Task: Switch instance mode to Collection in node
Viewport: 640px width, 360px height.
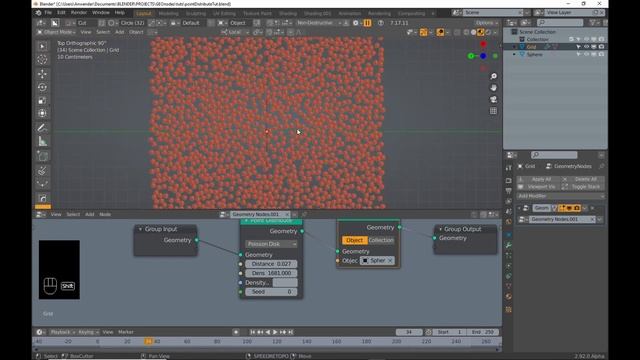Action: point(381,240)
